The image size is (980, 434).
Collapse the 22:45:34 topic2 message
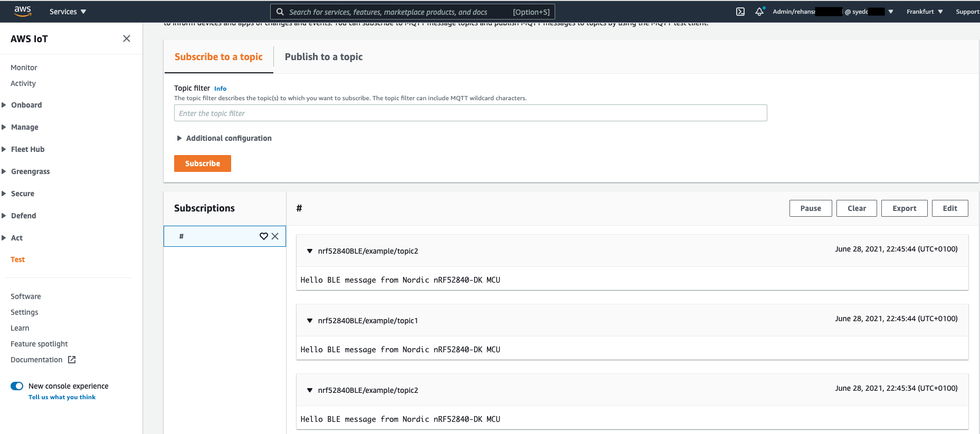(310, 390)
